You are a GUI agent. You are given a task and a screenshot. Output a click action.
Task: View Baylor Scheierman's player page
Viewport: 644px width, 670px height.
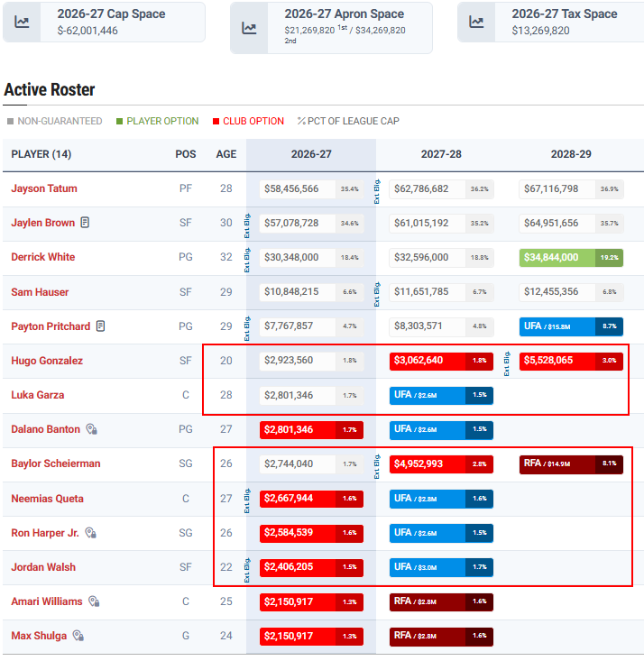coord(56,463)
